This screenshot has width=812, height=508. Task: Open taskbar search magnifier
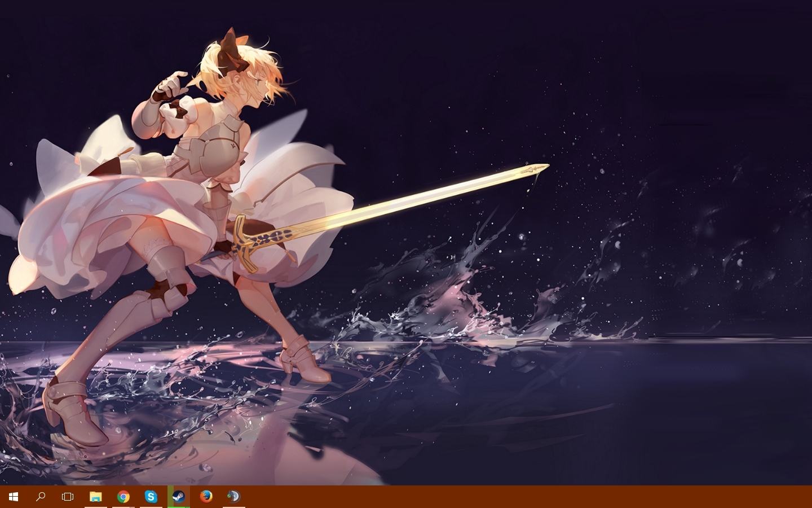pyautogui.click(x=41, y=497)
